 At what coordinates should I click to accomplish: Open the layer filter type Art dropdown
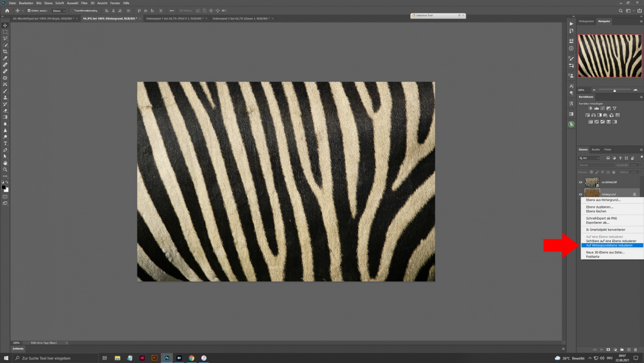point(589,158)
